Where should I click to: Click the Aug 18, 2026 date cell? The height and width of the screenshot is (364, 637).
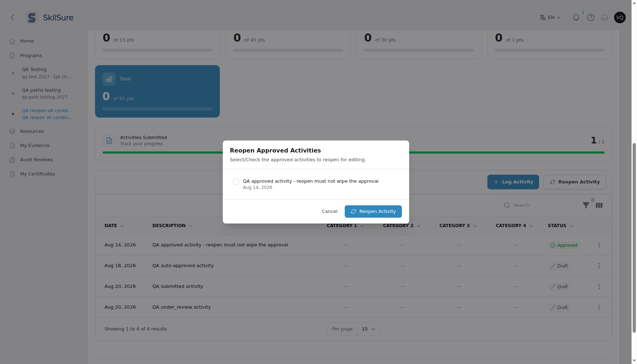pos(120,266)
